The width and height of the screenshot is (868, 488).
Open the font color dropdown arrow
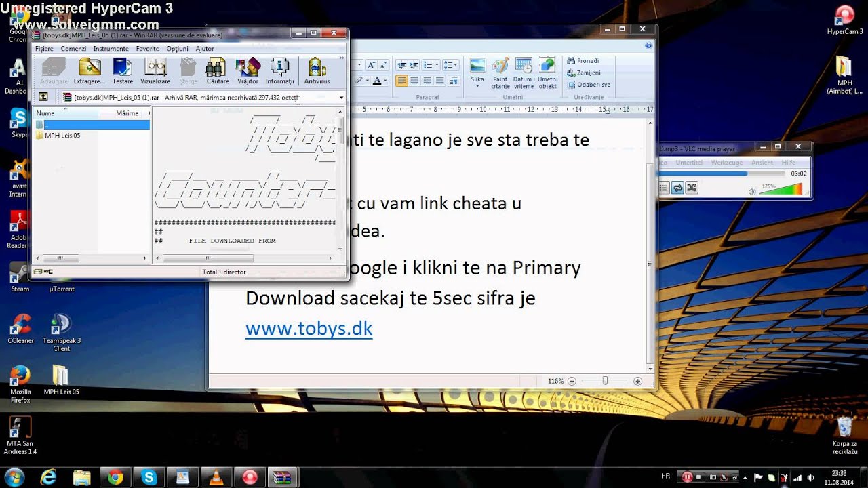(387, 81)
